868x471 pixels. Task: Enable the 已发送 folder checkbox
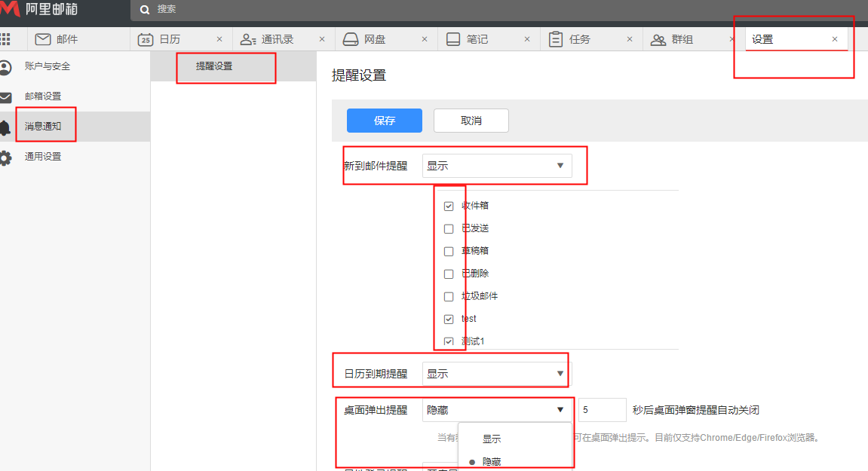click(449, 228)
